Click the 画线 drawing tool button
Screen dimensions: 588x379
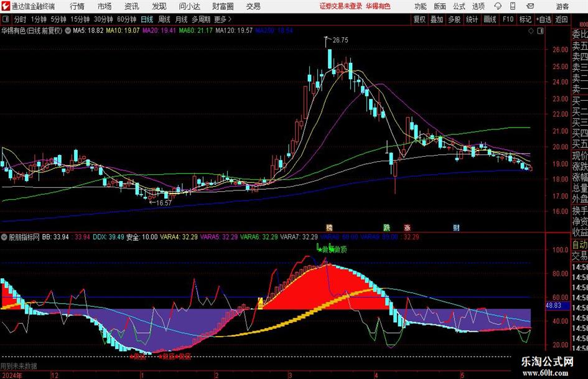click(x=490, y=19)
